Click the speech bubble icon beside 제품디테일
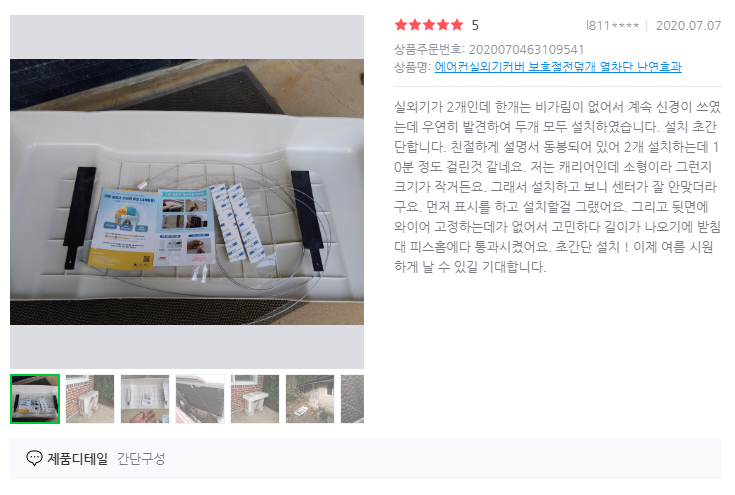Viewport: 735px width, 495px height. point(34,458)
